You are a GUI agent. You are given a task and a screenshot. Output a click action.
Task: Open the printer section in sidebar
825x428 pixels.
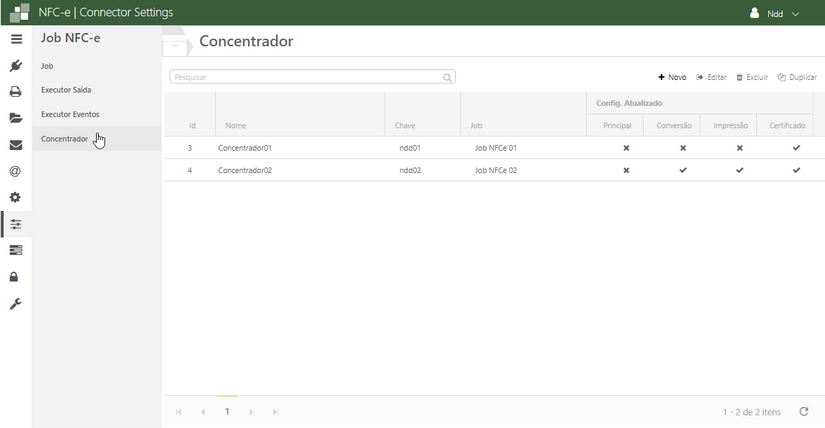(15, 92)
